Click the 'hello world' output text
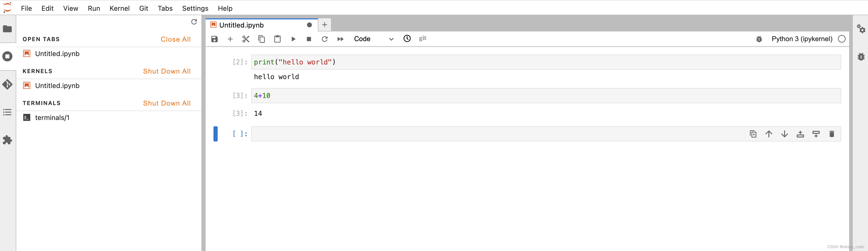Screen dimensions: 868x251 coord(276,77)
